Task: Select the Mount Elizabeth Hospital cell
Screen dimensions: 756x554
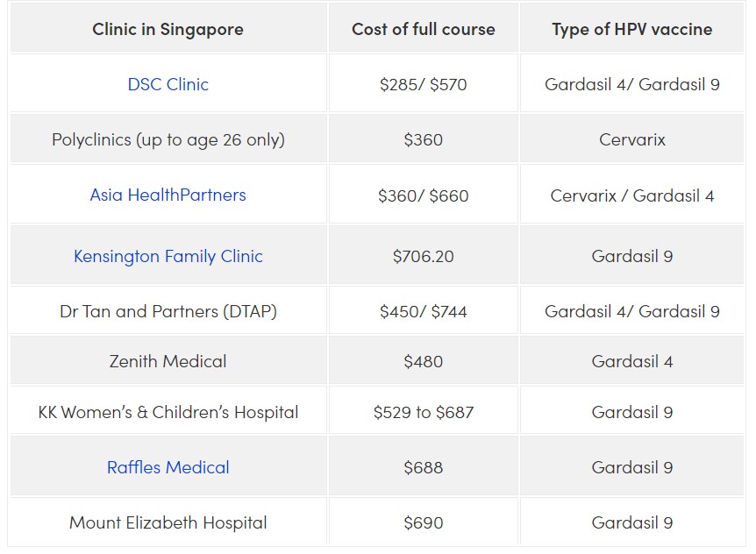Action: (x=168, y=522)
